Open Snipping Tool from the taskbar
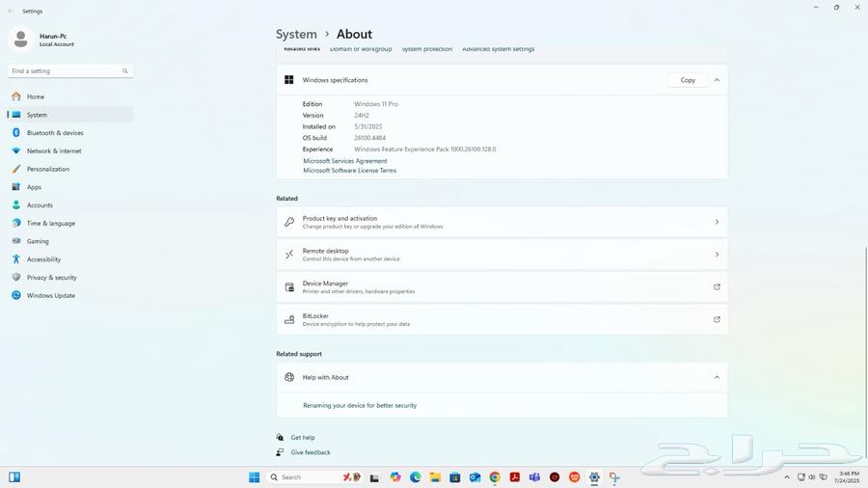The width and height of the screenshot is (868, 488). 614,477
